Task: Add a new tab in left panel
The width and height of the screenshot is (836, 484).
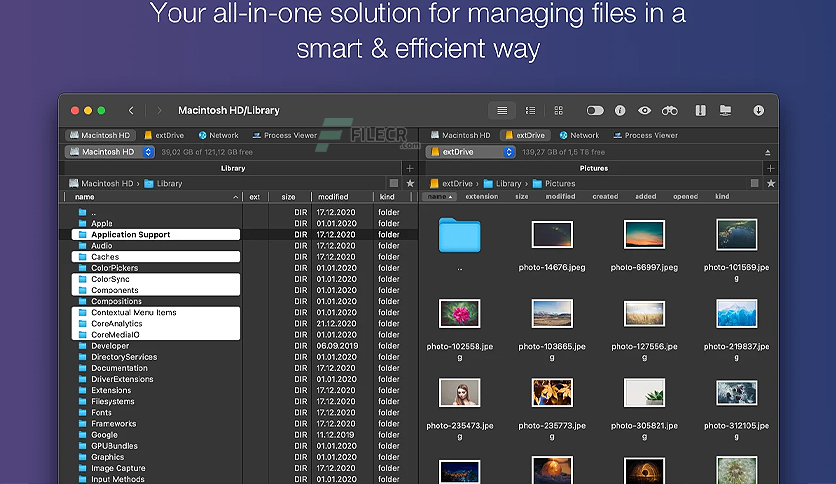Action: point(409,168)
